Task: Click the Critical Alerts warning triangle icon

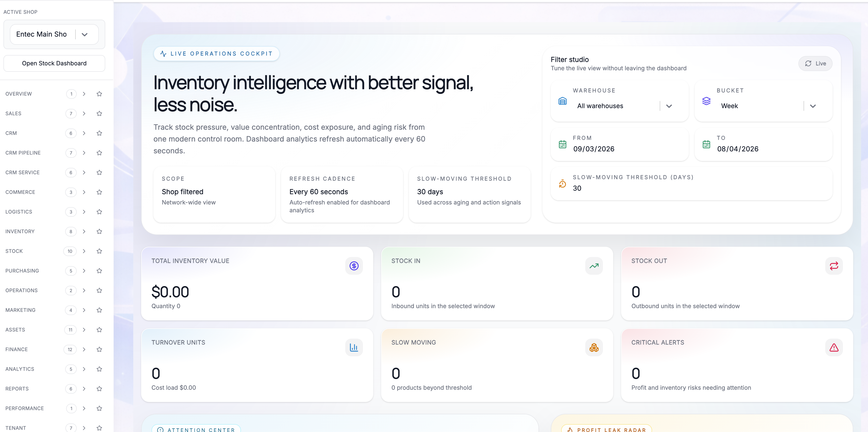Action: [834, 347]
